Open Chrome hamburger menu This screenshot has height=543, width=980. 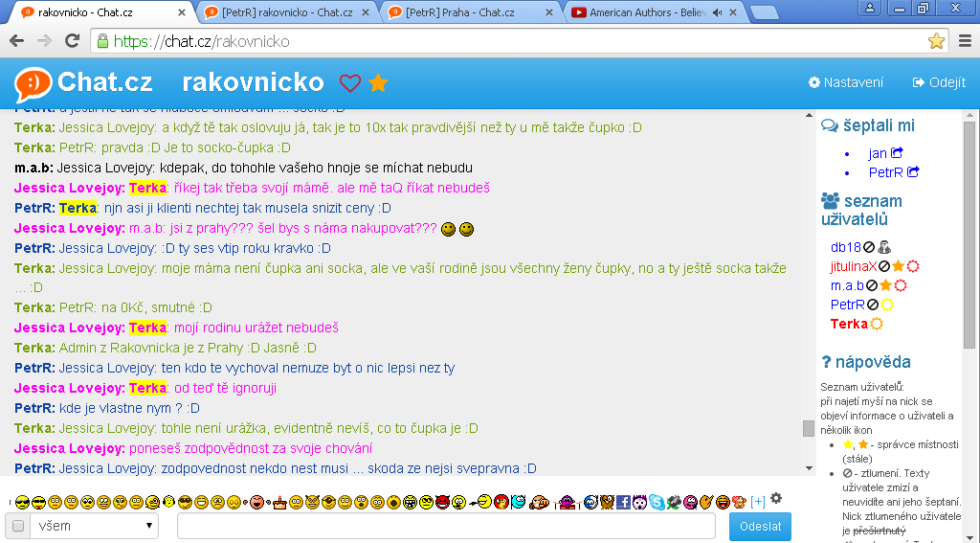965,41
